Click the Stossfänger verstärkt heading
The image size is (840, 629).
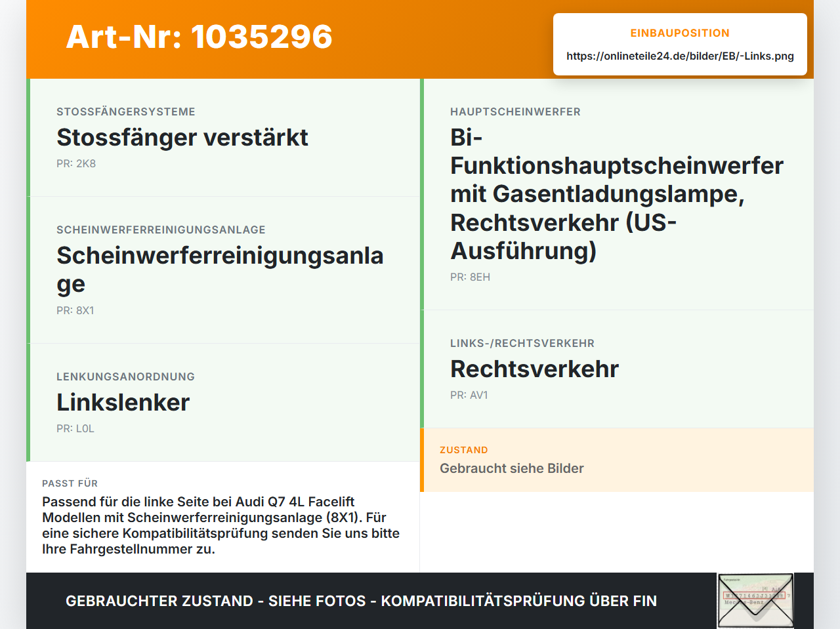pos(182,137)
